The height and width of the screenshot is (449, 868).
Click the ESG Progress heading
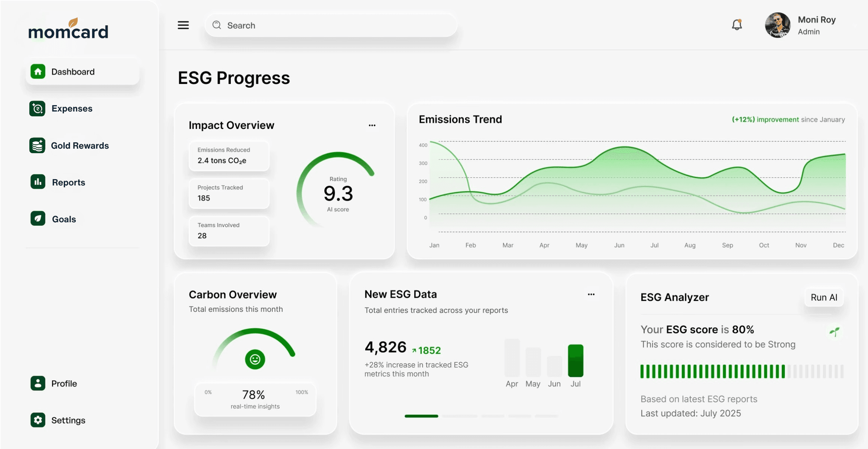234,78
